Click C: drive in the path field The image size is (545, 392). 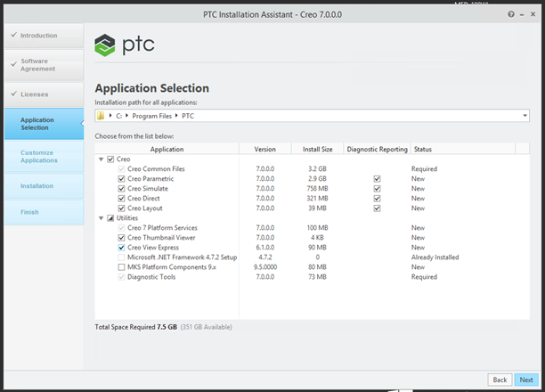(118, 116)
